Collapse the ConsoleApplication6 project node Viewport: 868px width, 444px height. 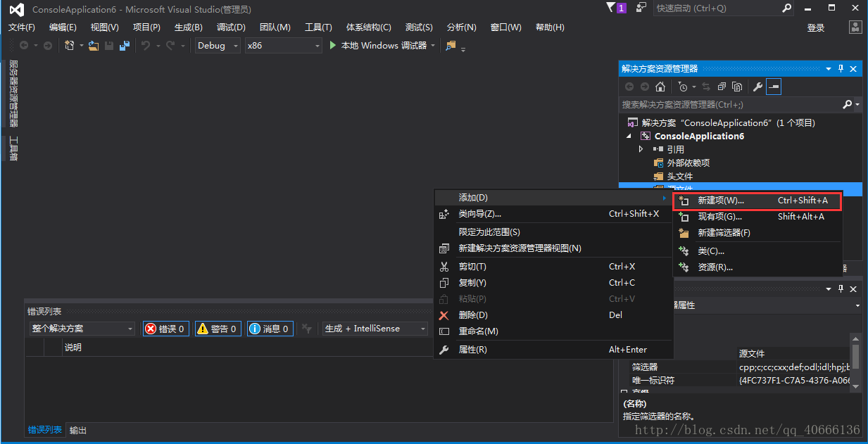pyautogui.click(x=629, y=136)
